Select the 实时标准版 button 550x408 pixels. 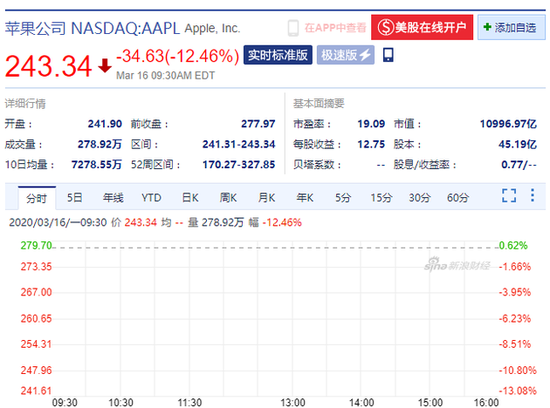point(278,55)
